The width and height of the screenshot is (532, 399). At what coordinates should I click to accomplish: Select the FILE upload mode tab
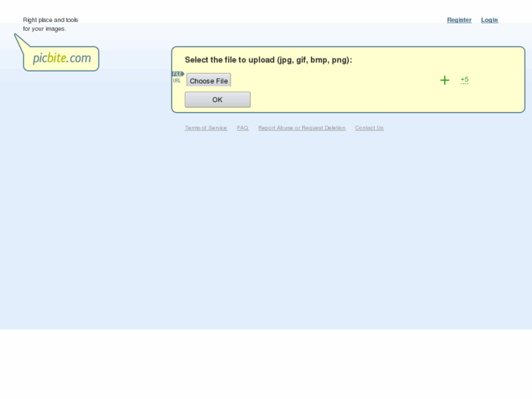click(x=178, y=74)
